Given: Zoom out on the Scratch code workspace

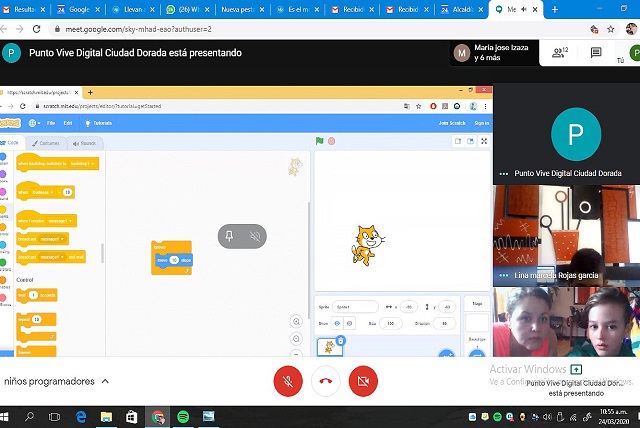Looking at the screenshot, I should click(296, 339).
